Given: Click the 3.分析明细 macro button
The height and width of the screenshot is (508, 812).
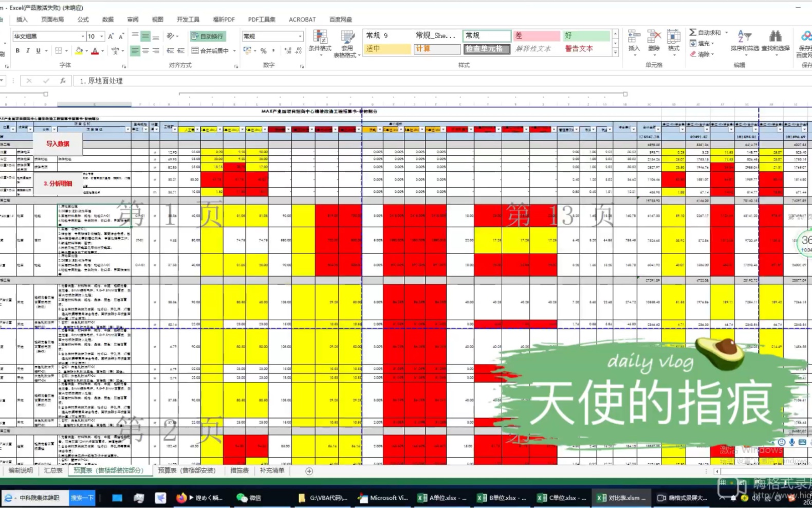Looking at the screenshot, I should coord(58,184).
